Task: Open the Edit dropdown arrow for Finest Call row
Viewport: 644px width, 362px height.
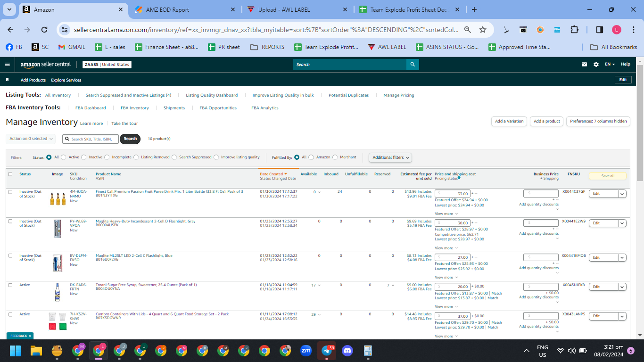Action: pyautogui.click(x=622, y=194)
